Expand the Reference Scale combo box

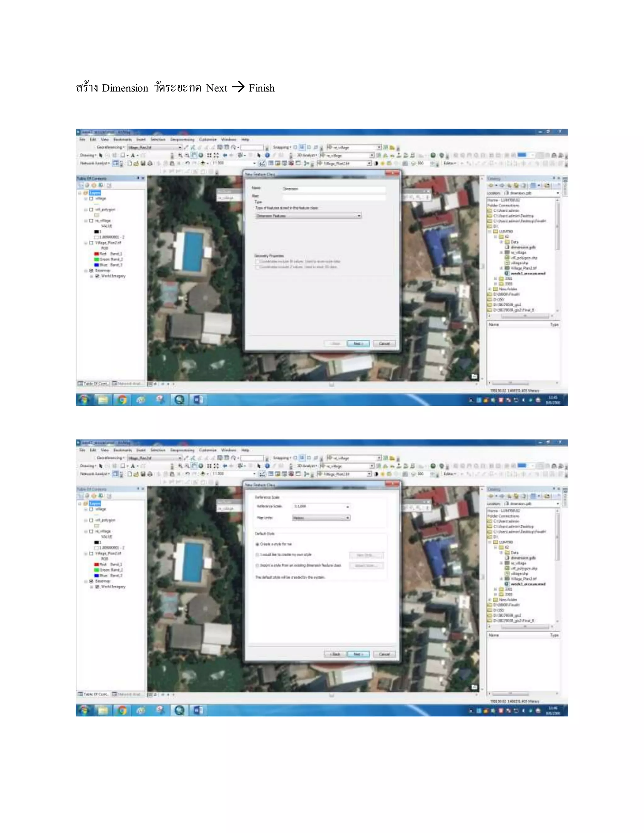click(x=347, y=506)
